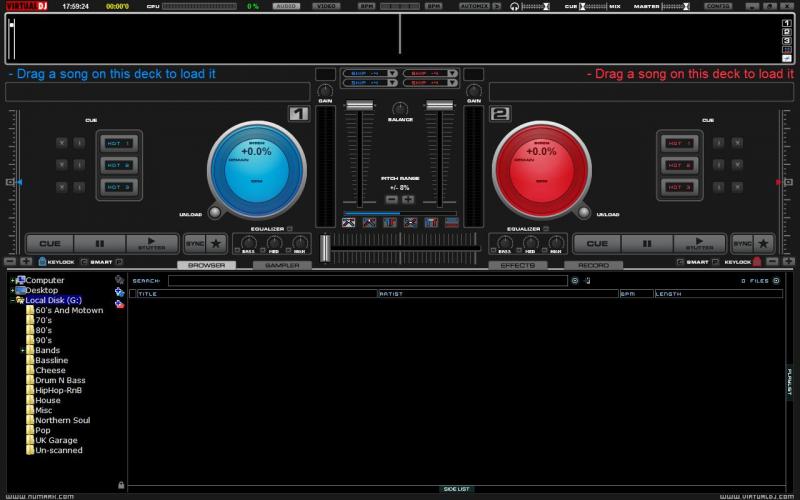Pause the left deck

coord(100,244)
